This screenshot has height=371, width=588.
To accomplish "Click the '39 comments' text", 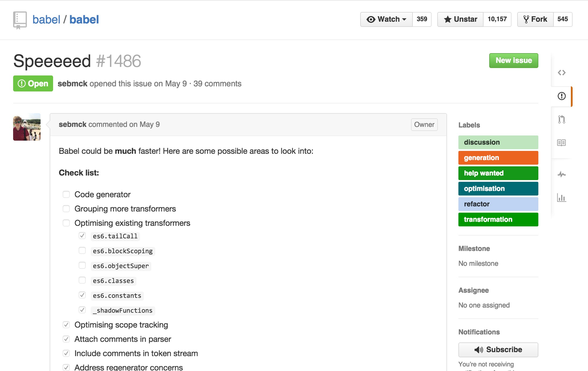I will (x=217, y=84).
